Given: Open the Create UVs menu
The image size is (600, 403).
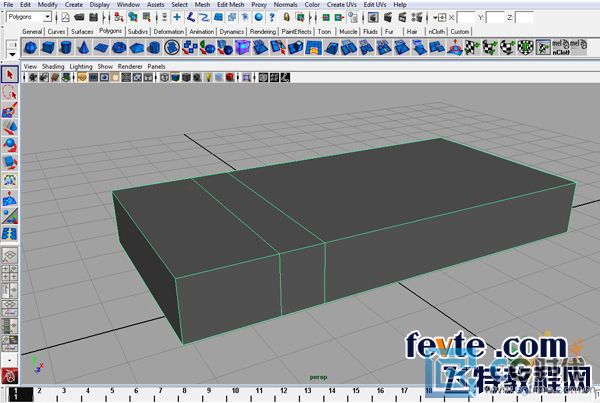Looking at the screenshot, I should (x=342, y=5).
